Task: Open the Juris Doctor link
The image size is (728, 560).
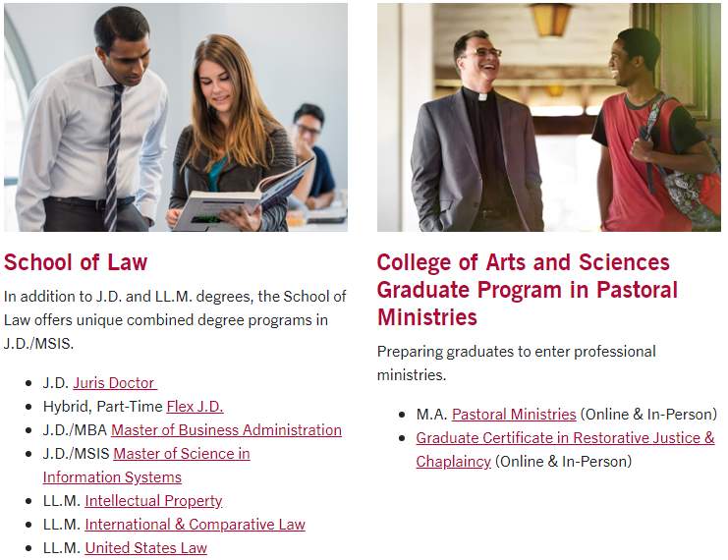Action: [x=115, y=382]
